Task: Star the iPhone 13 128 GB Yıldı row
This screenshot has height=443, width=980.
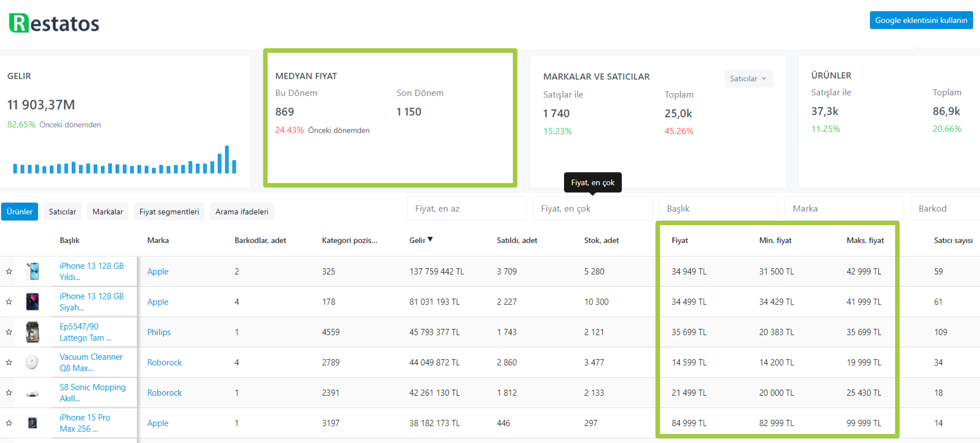Action: point(9,271)
